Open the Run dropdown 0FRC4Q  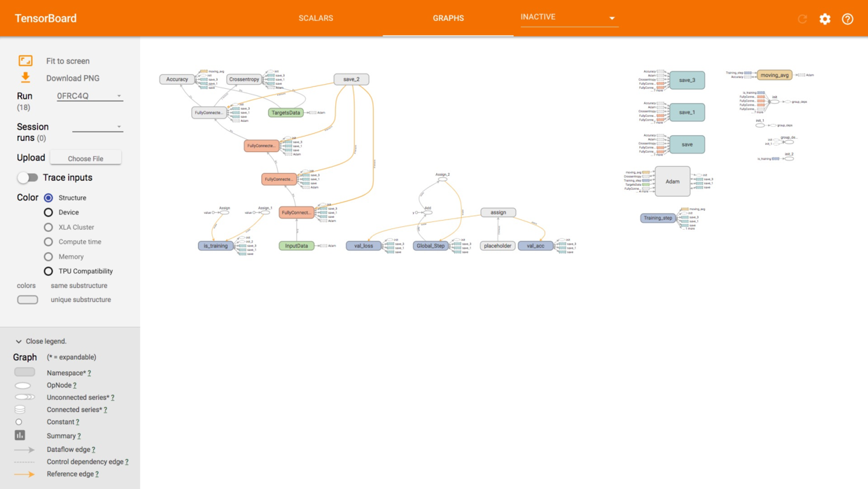point(90,96)
